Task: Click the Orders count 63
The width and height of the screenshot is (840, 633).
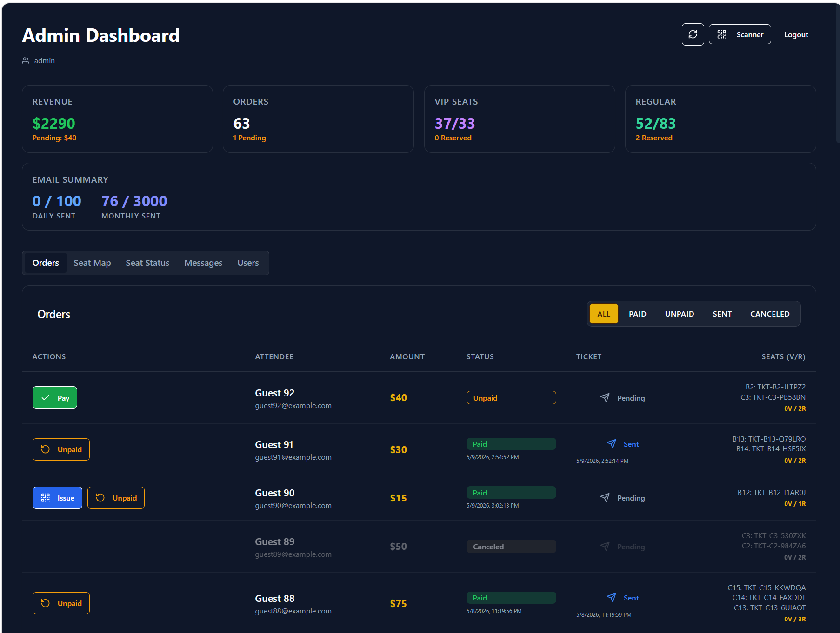Action: [x=241, y=123]
